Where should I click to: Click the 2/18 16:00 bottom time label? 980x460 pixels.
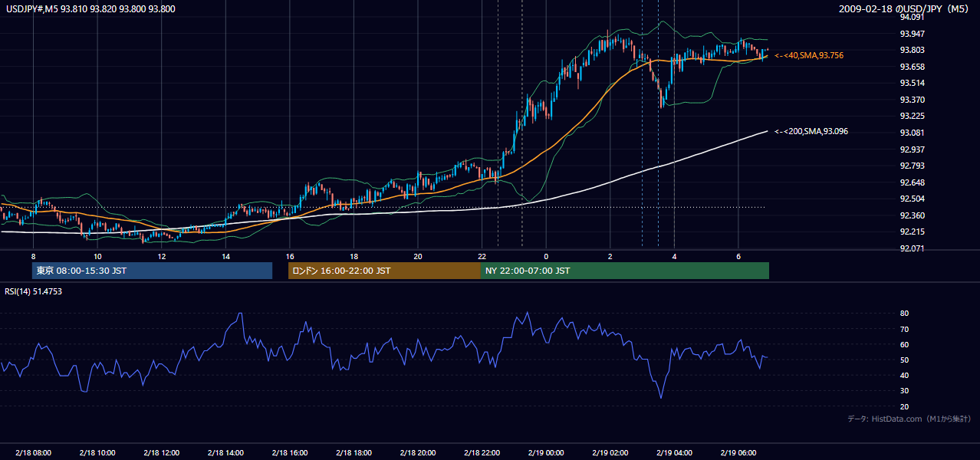coord(290,453)
